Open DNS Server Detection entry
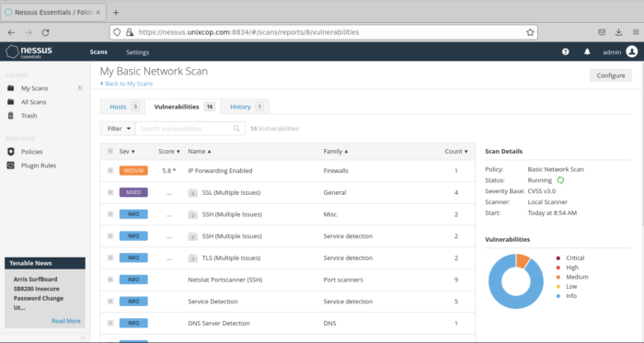 [219, 324]
